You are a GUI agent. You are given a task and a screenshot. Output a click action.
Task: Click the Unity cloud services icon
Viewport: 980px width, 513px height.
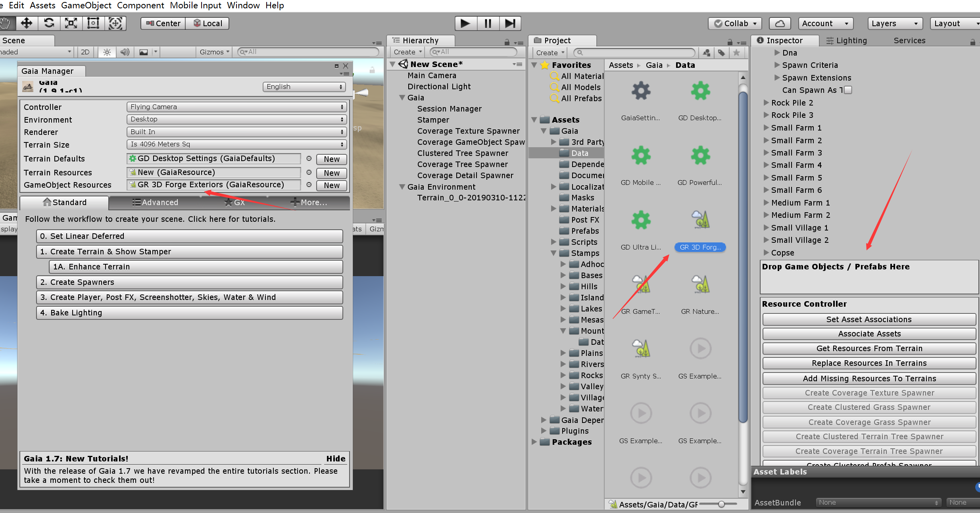point(779,23)
